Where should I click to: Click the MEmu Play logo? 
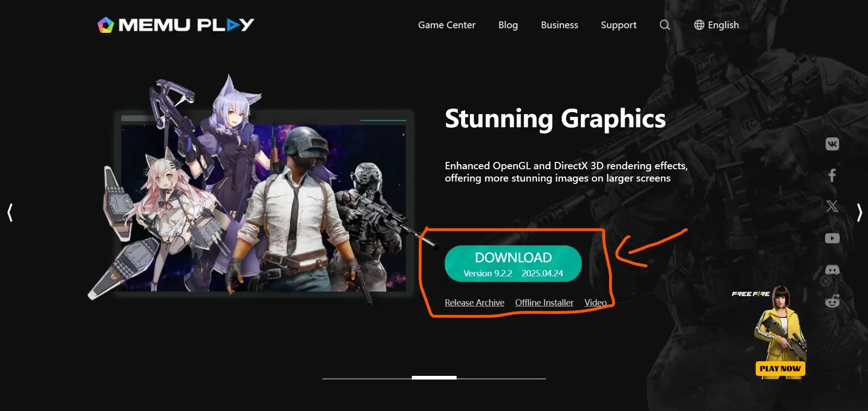176,25
